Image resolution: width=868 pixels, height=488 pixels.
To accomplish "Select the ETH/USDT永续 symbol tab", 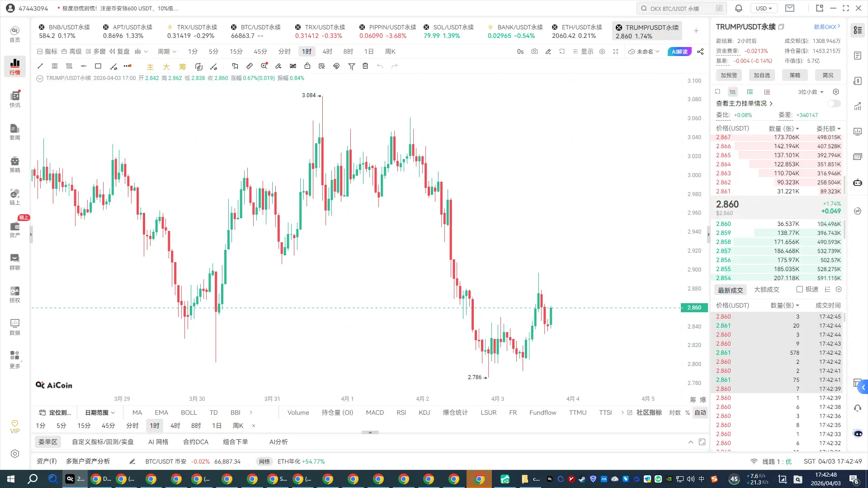I will click(577, 31).
